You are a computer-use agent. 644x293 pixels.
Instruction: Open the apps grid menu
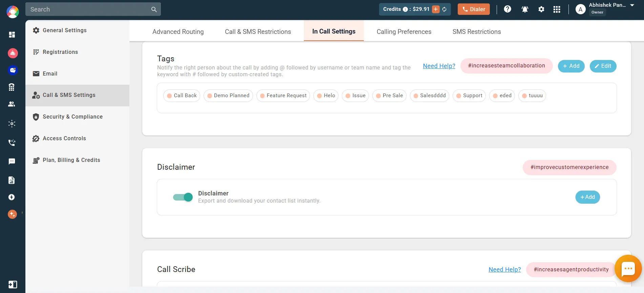tap(557, 9)
